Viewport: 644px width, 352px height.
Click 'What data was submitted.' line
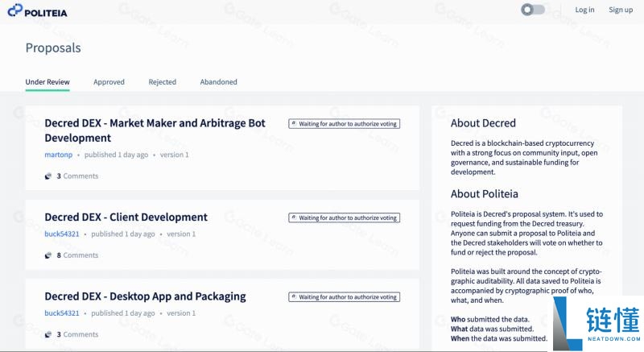tap(492, 329)
